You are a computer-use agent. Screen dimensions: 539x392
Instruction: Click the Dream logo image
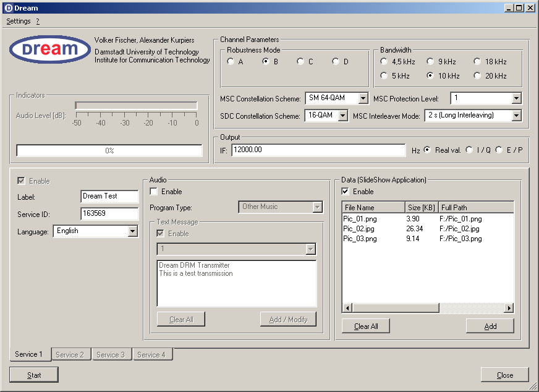[x=50, y=49]
